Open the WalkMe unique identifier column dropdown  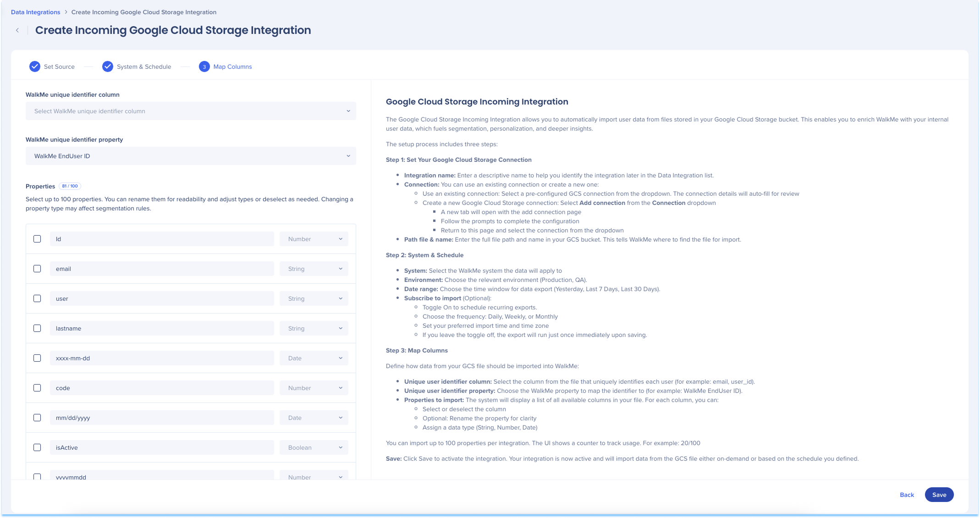pyautogui.click(x=191, y=111)
